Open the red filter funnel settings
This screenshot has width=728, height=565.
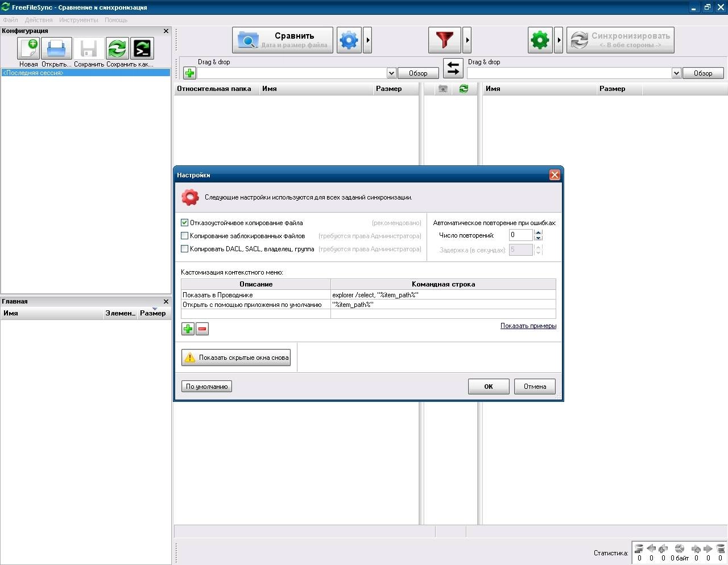coord(445,40)
